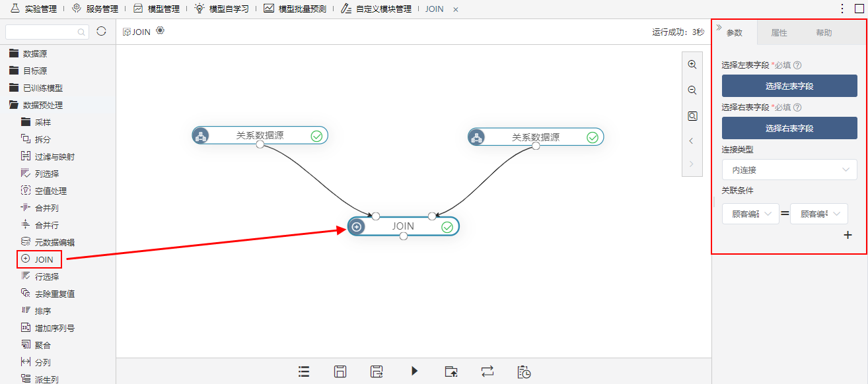Open the right join condition field dropdown
Viewport: 868px width, 384px height.
pyautogui.click(x=819, y=214)
